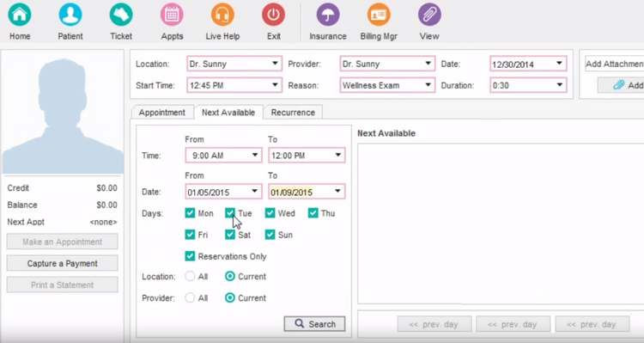This screenshot has height=343, width=644.
Task: Toggle the Wed checkbox
Action: [x=270, y=212]
